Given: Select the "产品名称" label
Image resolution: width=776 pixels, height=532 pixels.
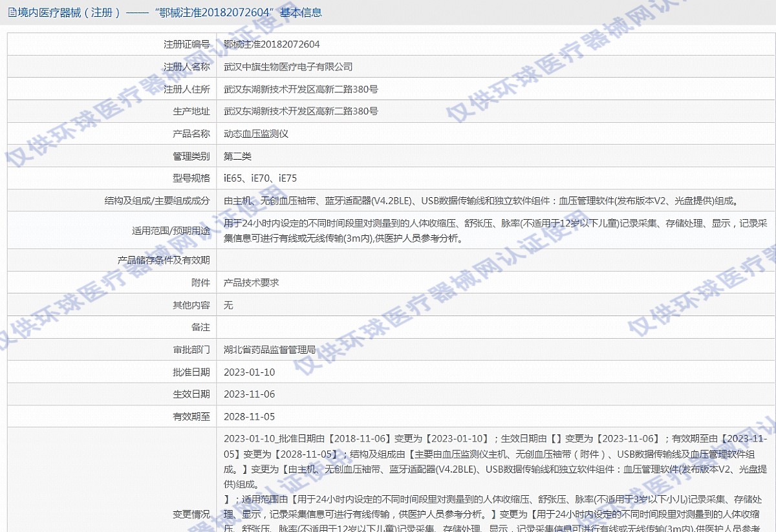Looking at the screenshot, I should pos(191,134).
